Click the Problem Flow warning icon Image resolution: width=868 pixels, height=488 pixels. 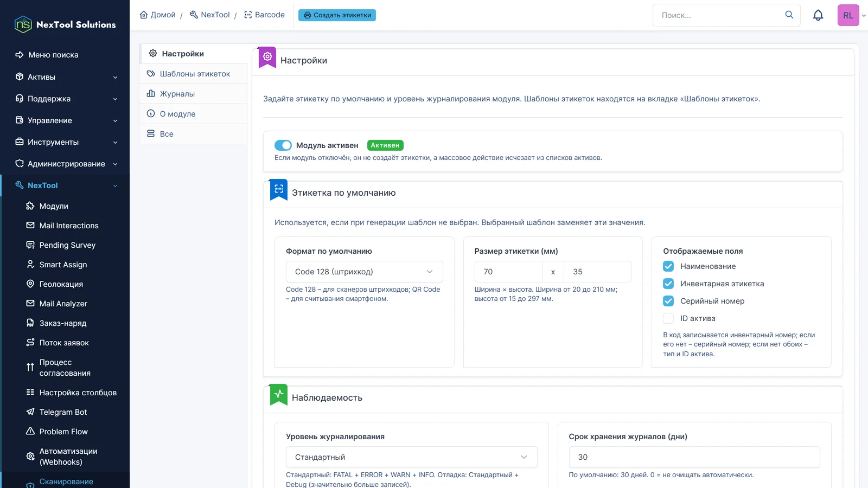pos(30,432)
